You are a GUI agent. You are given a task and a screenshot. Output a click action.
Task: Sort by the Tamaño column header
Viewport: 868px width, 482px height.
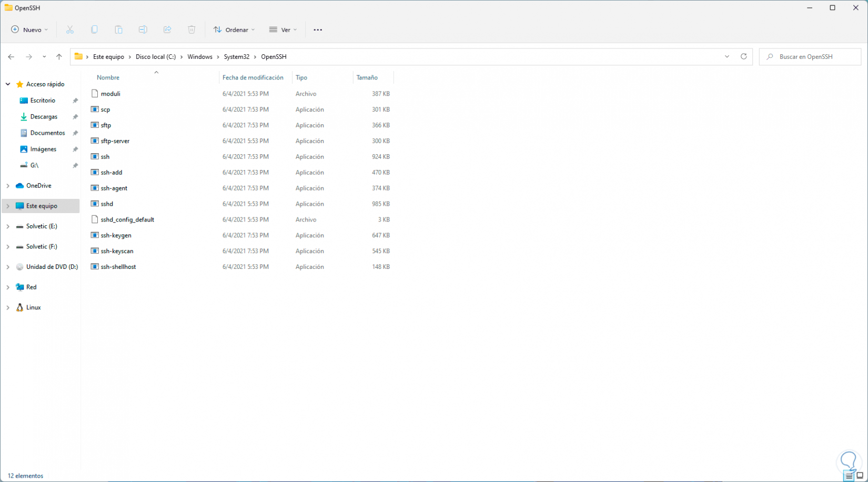[367, 77]
